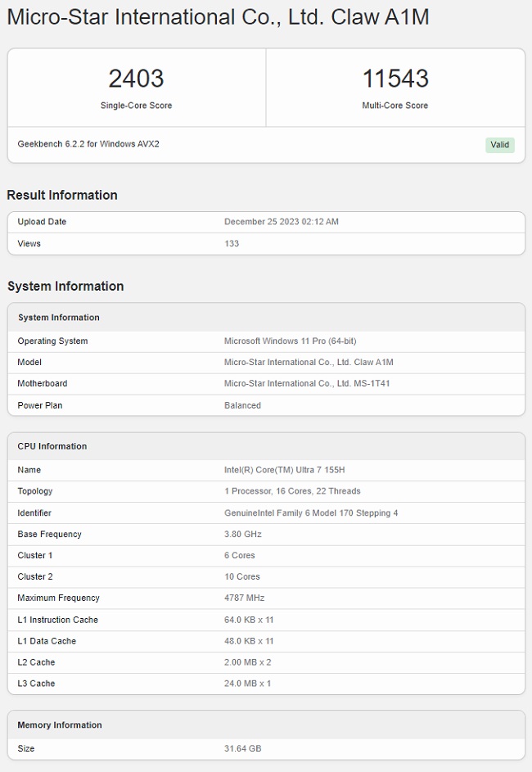Viewport: 532px width, 772px height.
Task: Click the L3 Cache 24.0 MB value
Action: [247, 684]
